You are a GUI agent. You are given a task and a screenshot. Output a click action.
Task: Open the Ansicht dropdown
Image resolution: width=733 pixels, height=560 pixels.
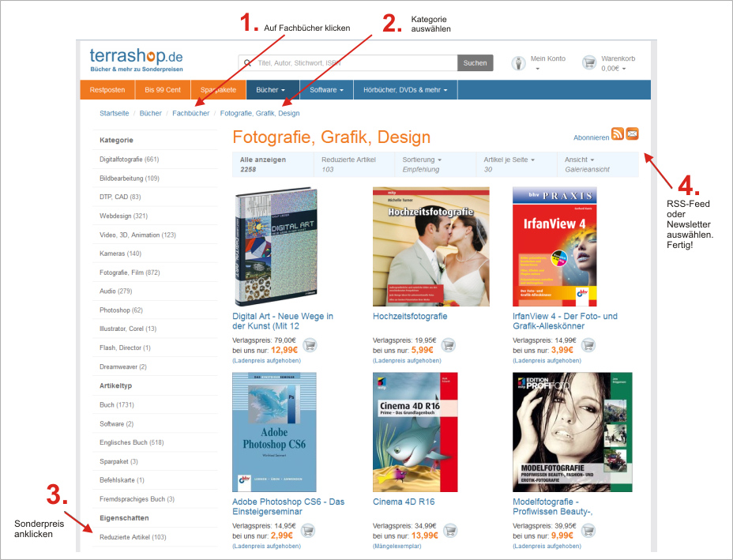pyautogui.click(x=598, y=164)
